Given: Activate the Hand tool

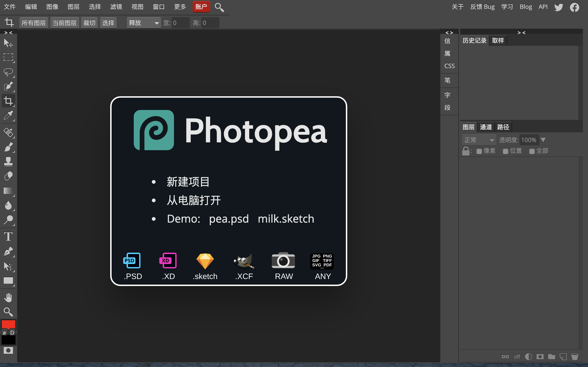Looking at the screenshot, I should click(9, 297).
